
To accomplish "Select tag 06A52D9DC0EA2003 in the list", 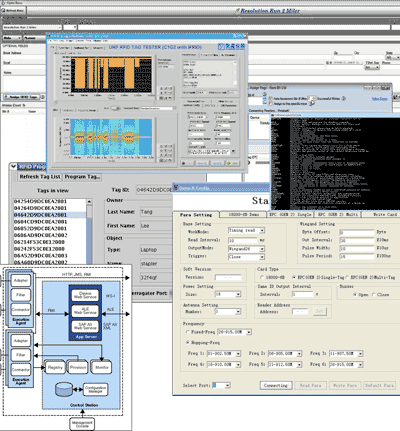I will (x=50, y=256).
